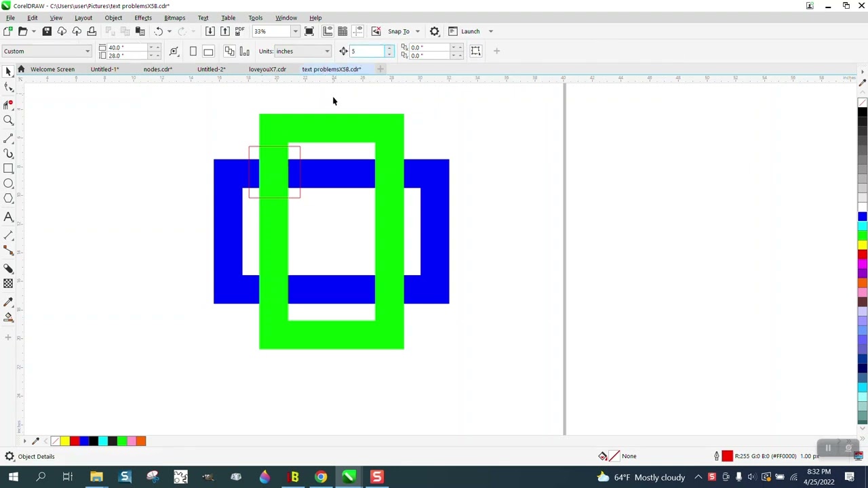Pick orange swatch in document palette
This screenshot has height=488, width=868.
click(x=141, y=441)
